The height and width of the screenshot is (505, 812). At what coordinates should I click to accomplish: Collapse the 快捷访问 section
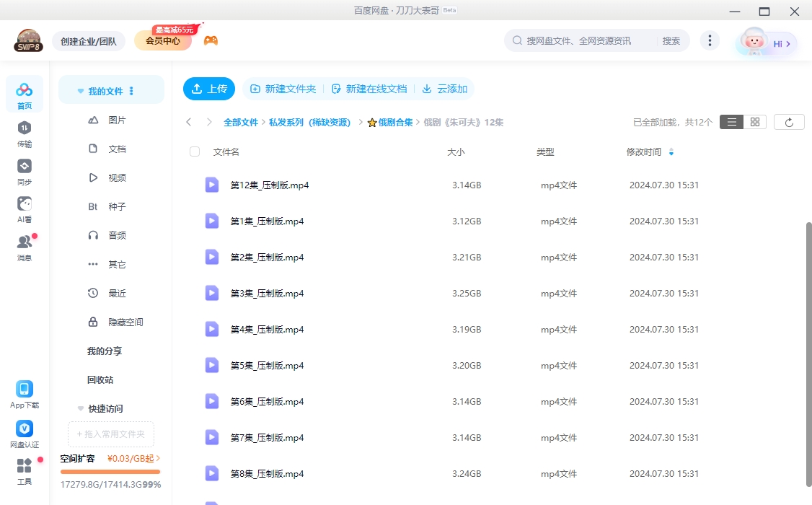coord(80,408)
